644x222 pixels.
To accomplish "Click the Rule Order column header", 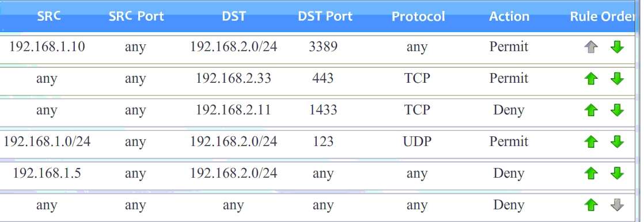I will [x=602, y=17].
